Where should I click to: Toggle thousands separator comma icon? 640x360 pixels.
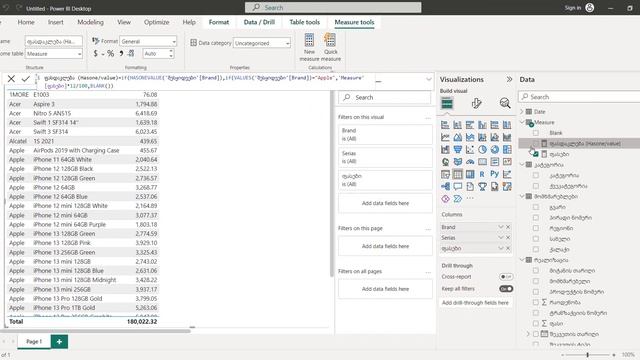(x=121, y=53)
